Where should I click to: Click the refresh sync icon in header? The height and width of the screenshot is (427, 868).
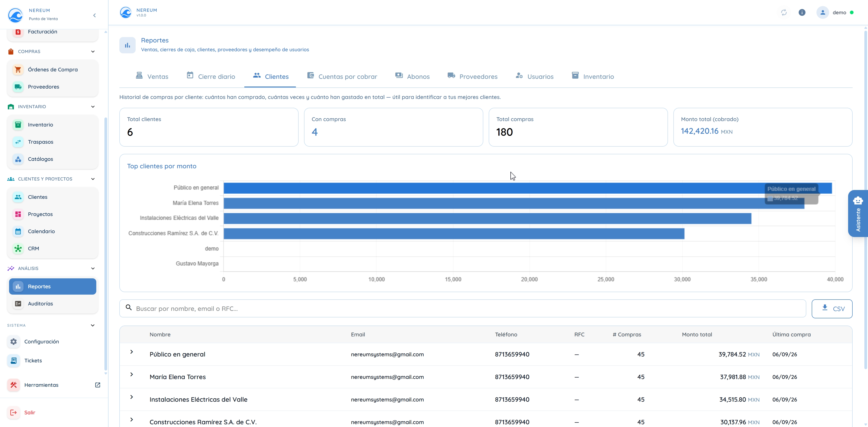(x=784, y=12)
